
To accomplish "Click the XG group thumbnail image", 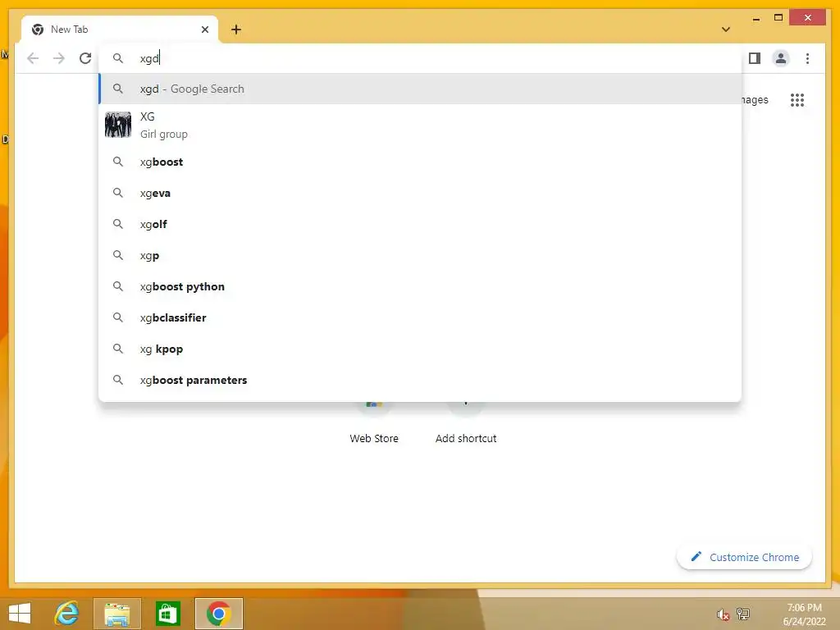I will [x=118, y=125].
